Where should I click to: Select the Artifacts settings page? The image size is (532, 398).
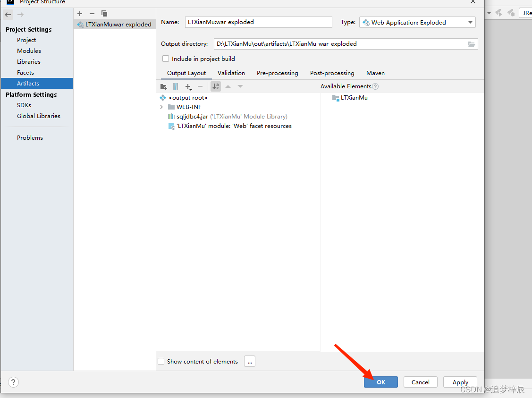click(37, 84)
